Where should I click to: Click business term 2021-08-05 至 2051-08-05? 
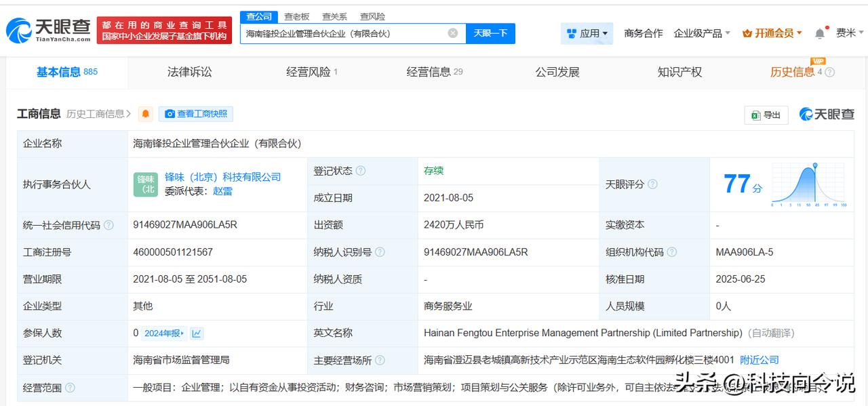click(190, 279)
